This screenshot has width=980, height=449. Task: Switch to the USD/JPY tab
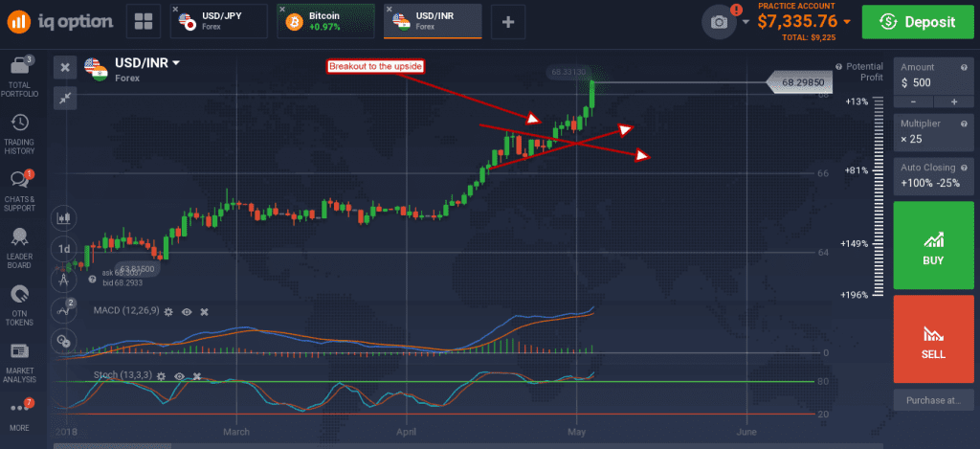[219, 21]
